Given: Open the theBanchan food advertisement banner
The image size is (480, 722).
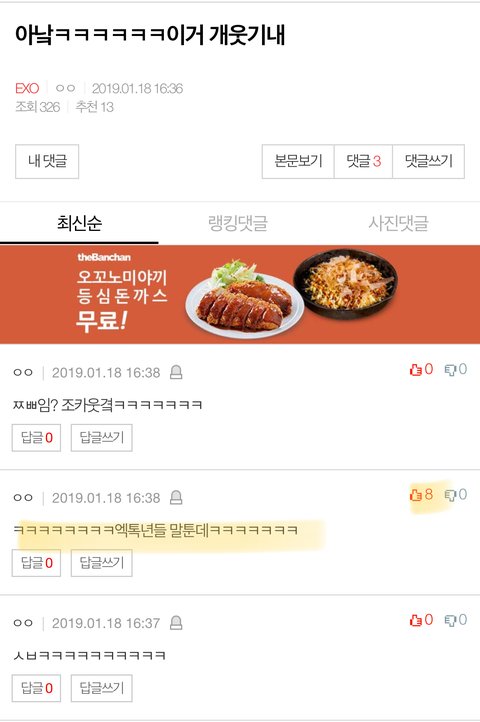Looking at the screenshot, I should click(240, 294).
